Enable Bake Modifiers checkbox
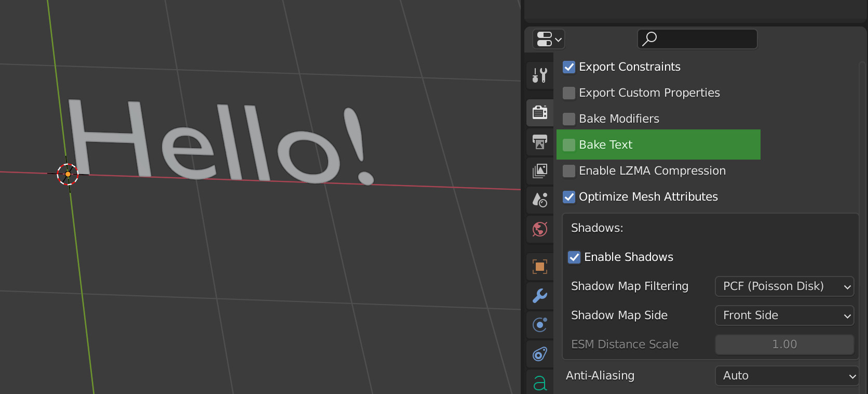Image resolution: width=868 pixels, height=394 pixels. [x=569, y=119]
